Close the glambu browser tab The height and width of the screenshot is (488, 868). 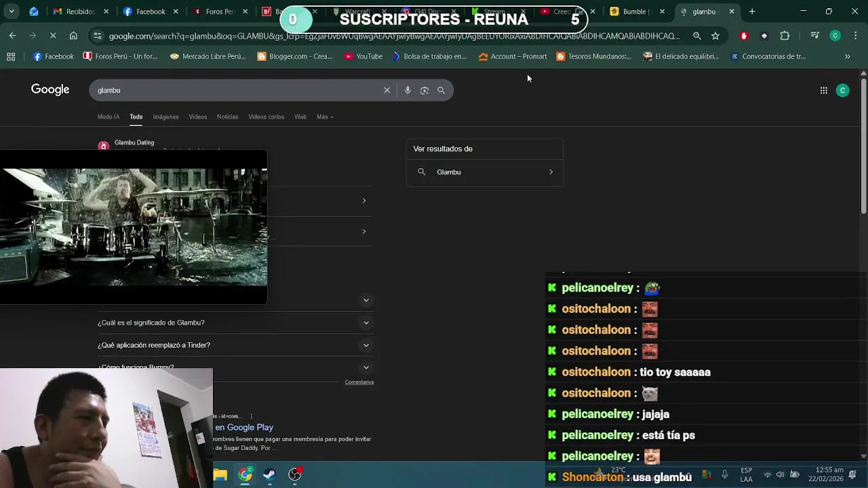pos(732,12)
